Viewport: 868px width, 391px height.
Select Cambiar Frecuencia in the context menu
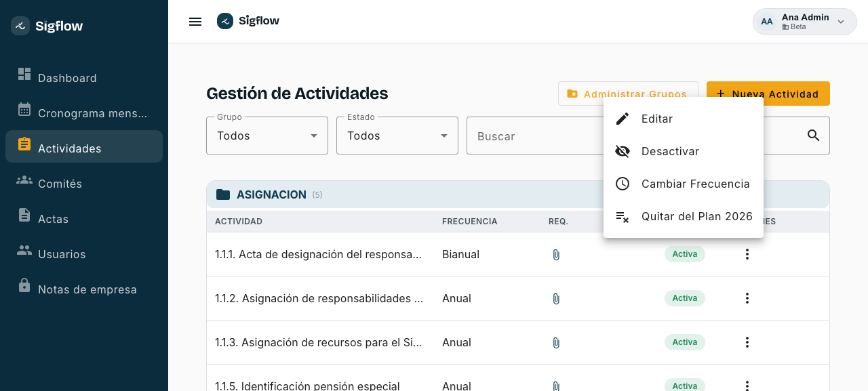684,184
